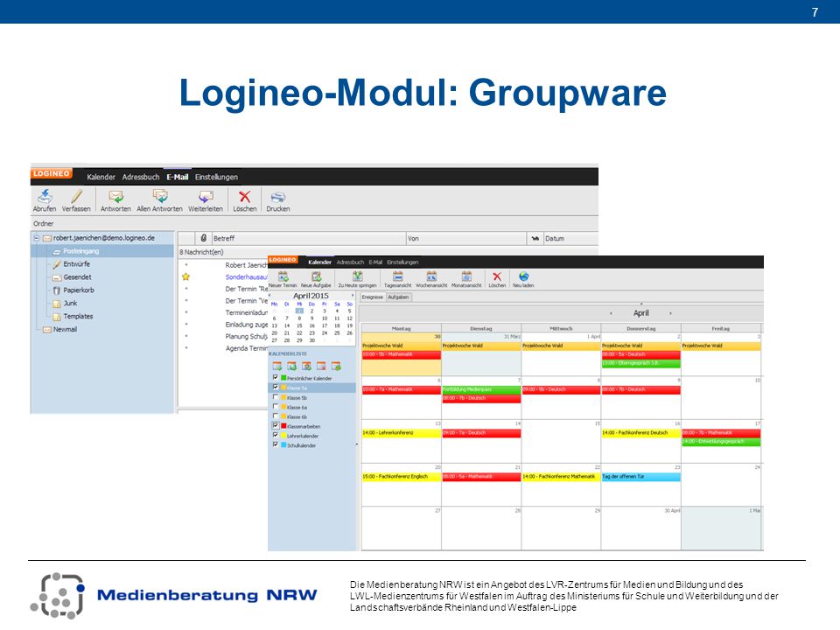This screenshot has height=630, width=840.
Task: Uncheck the Klasse 5a checkbox
Action: pos(276,388)
